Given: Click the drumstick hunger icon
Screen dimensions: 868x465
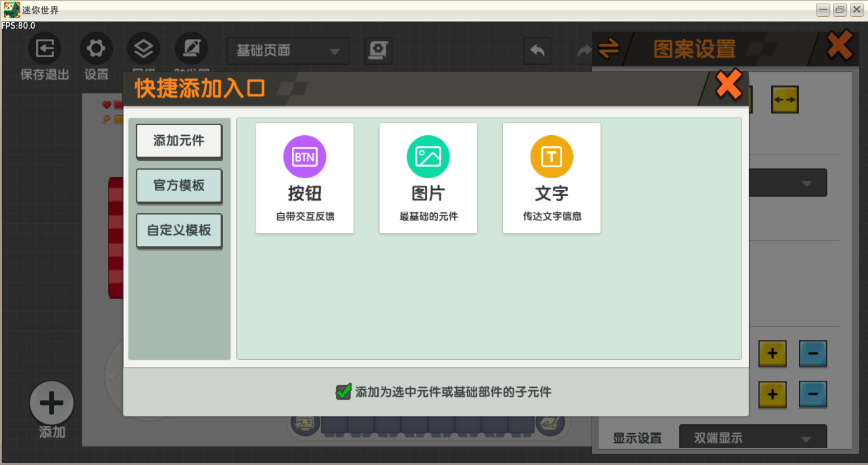Looking at the screenshot, I should pyautogui.click(x=106, y=119).
